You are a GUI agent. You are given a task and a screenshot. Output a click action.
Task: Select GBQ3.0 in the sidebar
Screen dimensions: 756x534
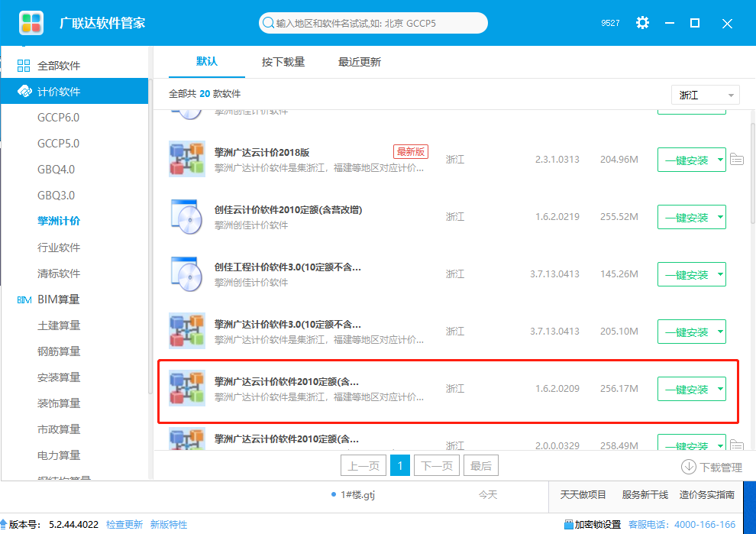56,196
